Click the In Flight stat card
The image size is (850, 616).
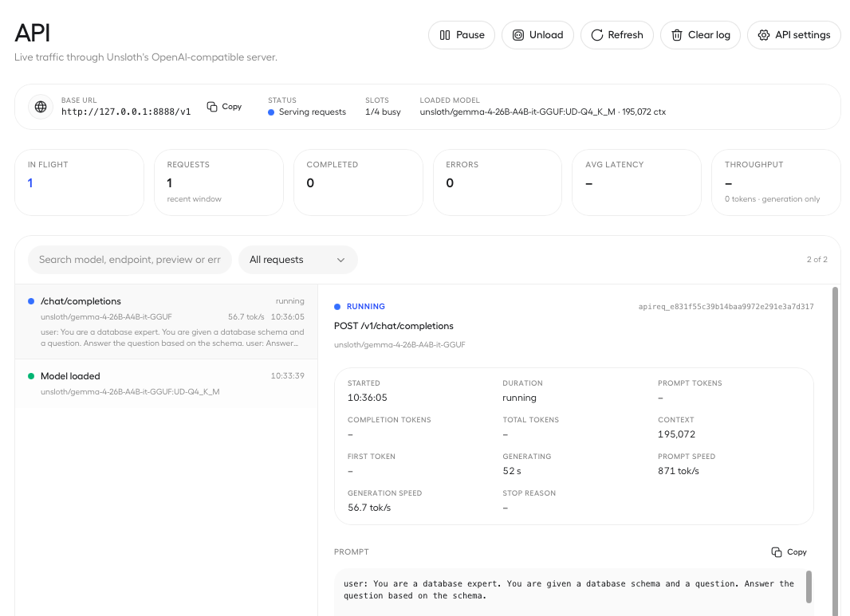79,182
